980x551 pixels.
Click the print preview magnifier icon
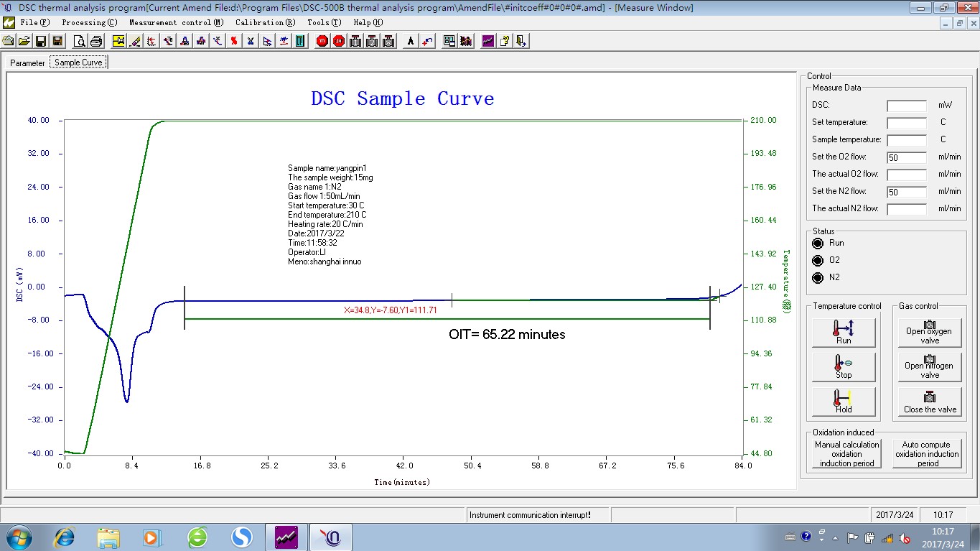[x=80, y=41]
